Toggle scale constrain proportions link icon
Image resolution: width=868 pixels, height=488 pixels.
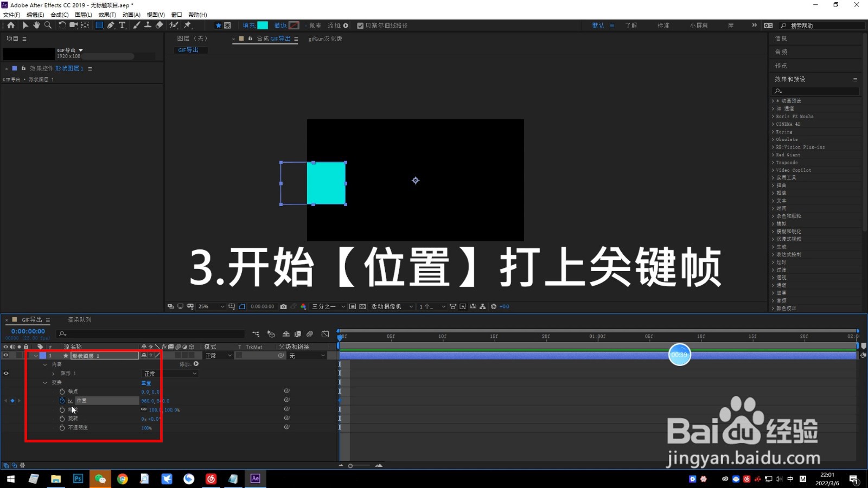click(x=144, y=409)
